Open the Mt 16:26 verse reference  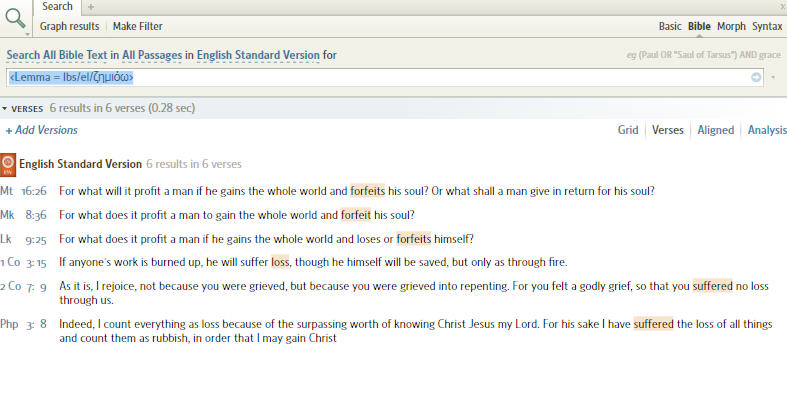(x=24, y=191)
